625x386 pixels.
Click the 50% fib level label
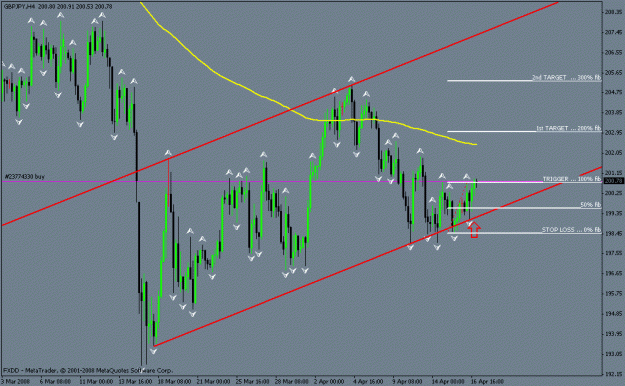[x=591, y=205]
